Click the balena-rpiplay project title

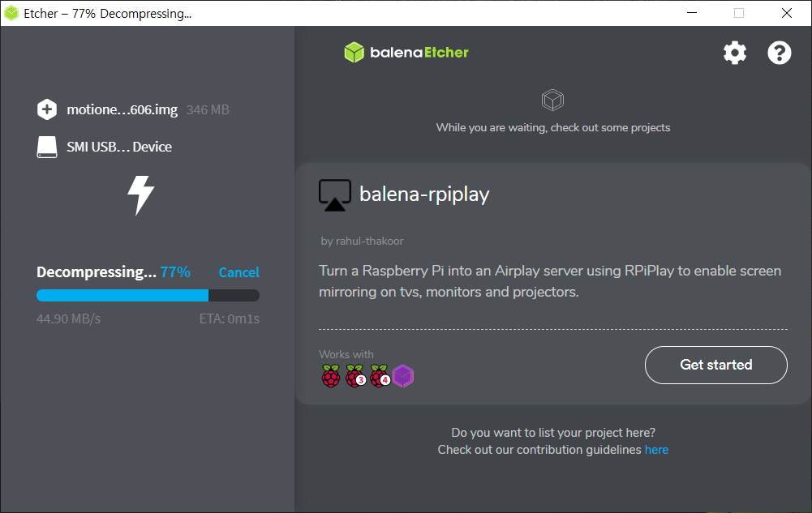coord(424,195)
